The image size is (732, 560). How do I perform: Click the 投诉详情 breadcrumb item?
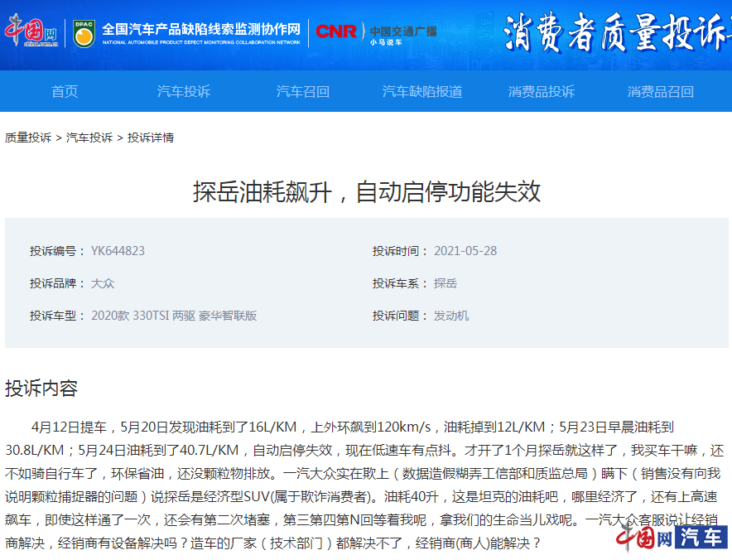coord(151,138)
